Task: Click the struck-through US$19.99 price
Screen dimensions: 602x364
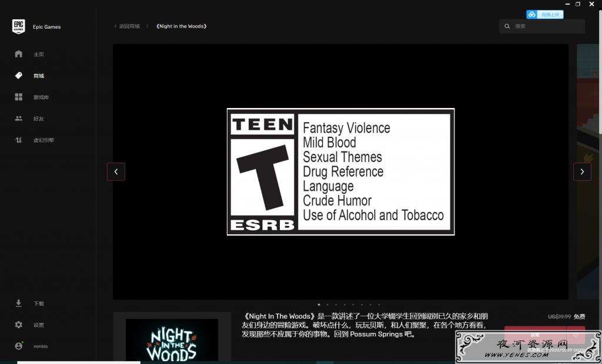Action: 559,316
